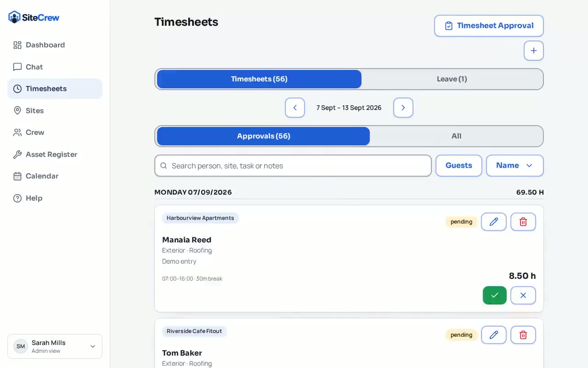Toggle the Guests filter
Image resolution: width=588 pixels, height=368 pixels.
[458, 166]
